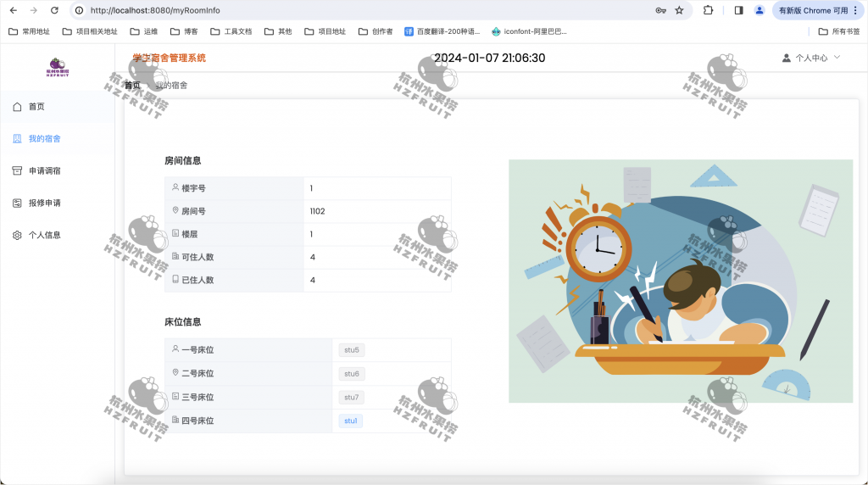This screenshot has width=868, height=485.
Task: Click the building icon beside 我的宿舍
Action: 17,139
